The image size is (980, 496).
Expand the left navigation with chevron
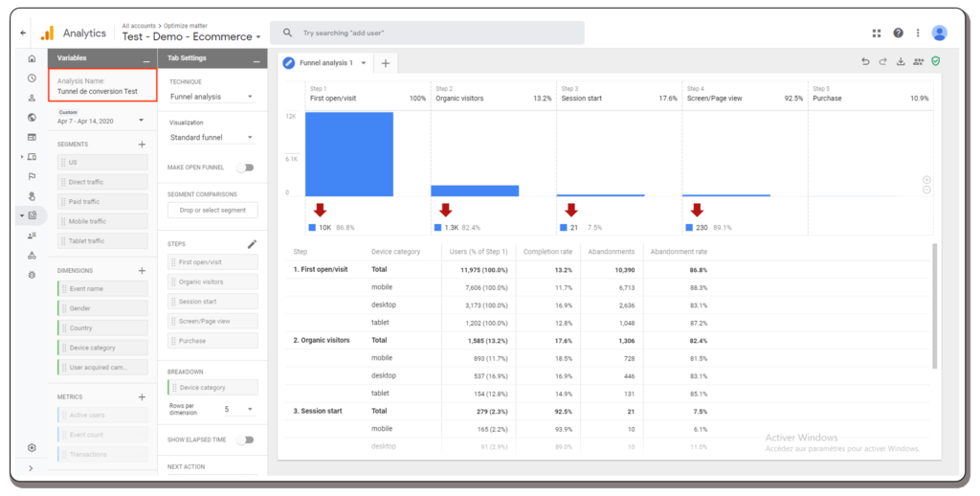click(x=31, y=468)
